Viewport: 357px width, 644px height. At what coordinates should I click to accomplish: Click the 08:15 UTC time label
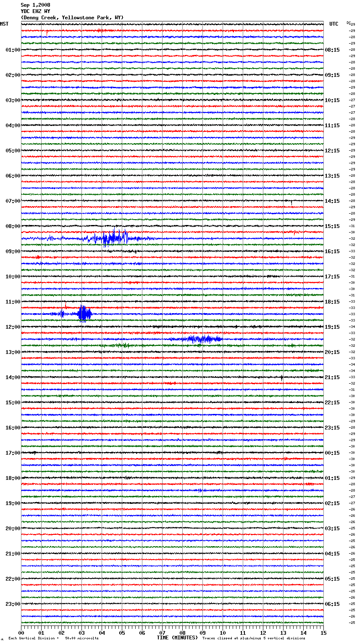coord(332,50)
